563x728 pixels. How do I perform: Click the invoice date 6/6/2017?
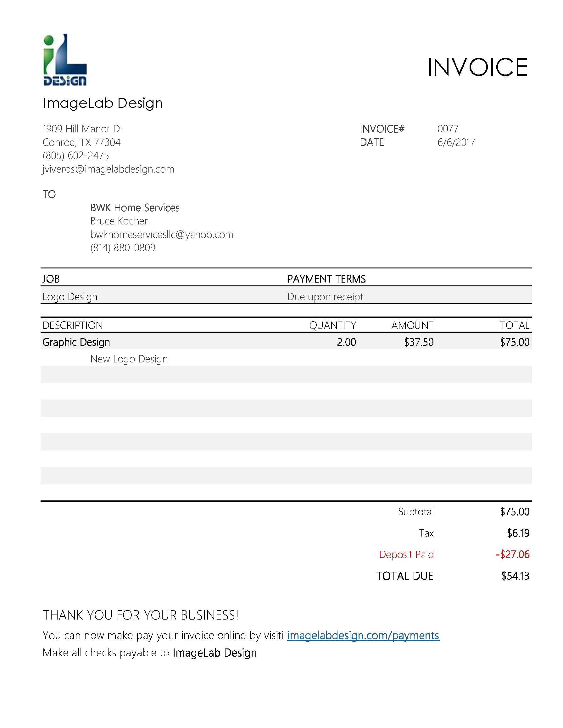point(456,143)
